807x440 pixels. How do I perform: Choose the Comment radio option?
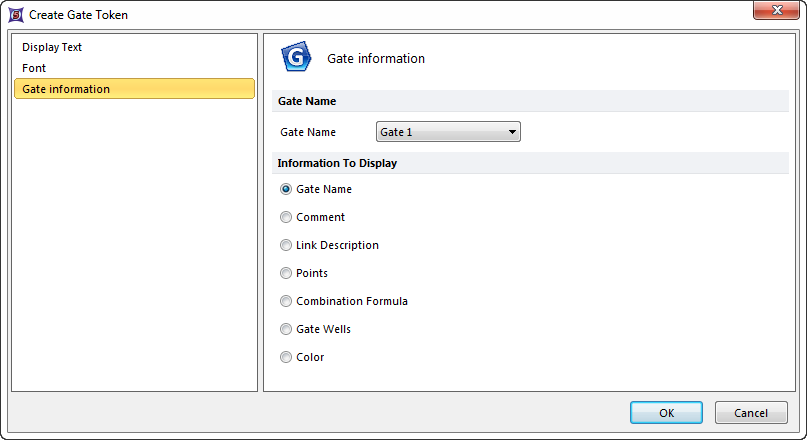(287, 217)
